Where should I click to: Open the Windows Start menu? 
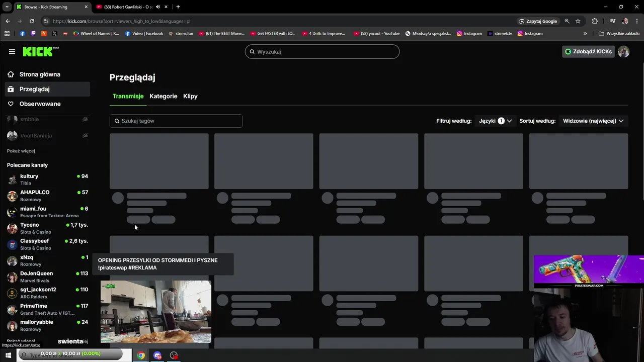coord(8,355)
